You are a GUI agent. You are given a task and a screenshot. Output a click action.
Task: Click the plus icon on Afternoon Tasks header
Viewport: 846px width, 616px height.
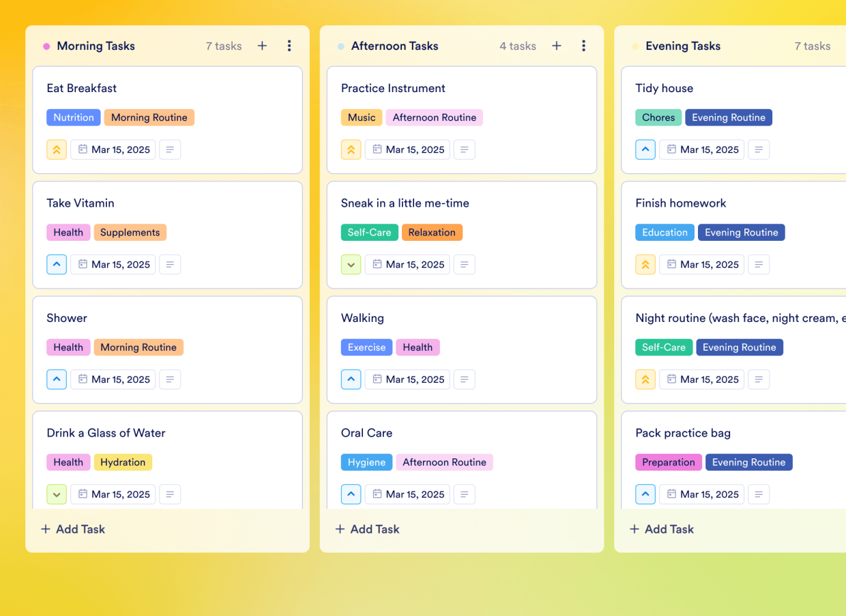[556, 46]
